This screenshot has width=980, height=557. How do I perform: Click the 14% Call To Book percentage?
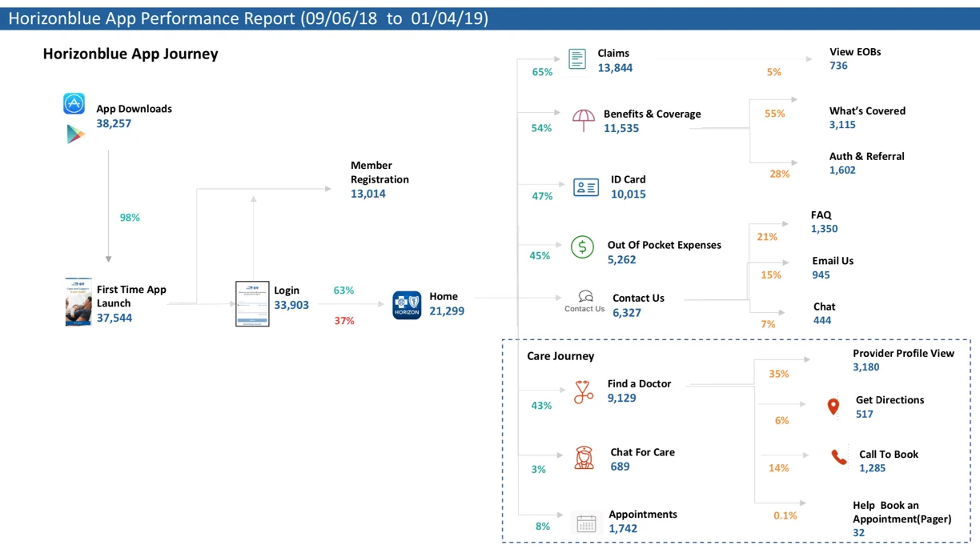click(779, 468)
